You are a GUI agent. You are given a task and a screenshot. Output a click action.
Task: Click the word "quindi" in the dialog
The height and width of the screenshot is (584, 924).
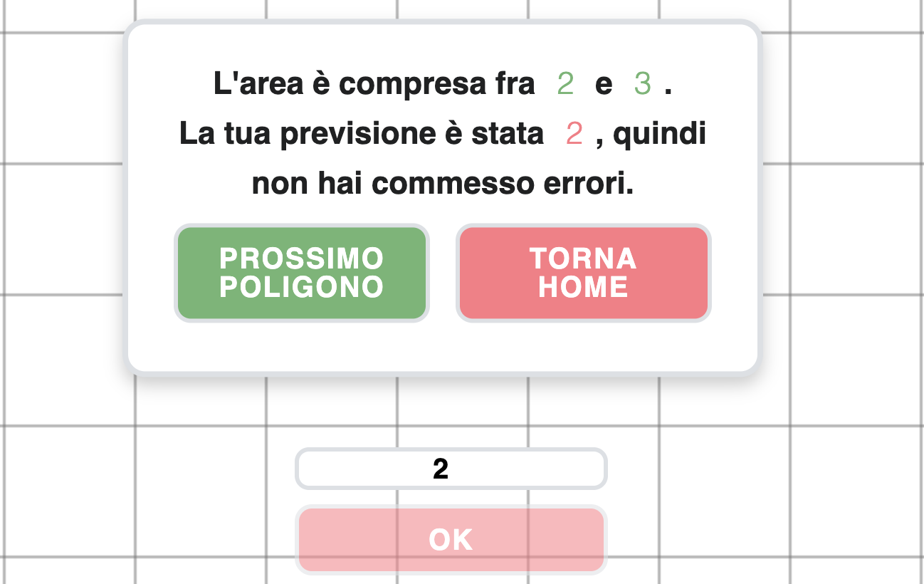pos(658,134)
